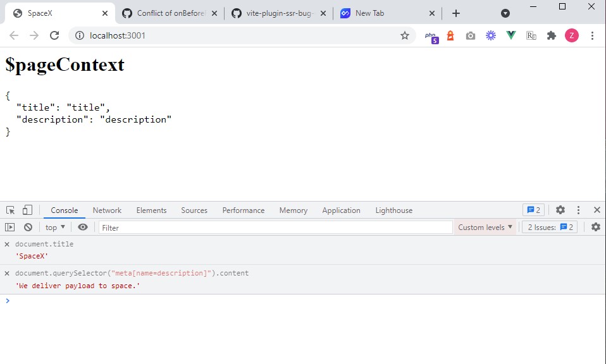The width and height of the screenshot is (606, 364).
Task: Select the inspect element tool in DevTools
Action: click(9, 209)
